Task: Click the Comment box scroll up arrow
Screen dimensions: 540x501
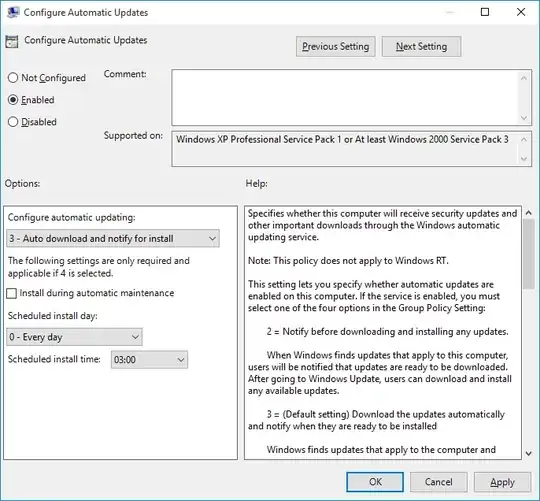Action: pos(524,78)
